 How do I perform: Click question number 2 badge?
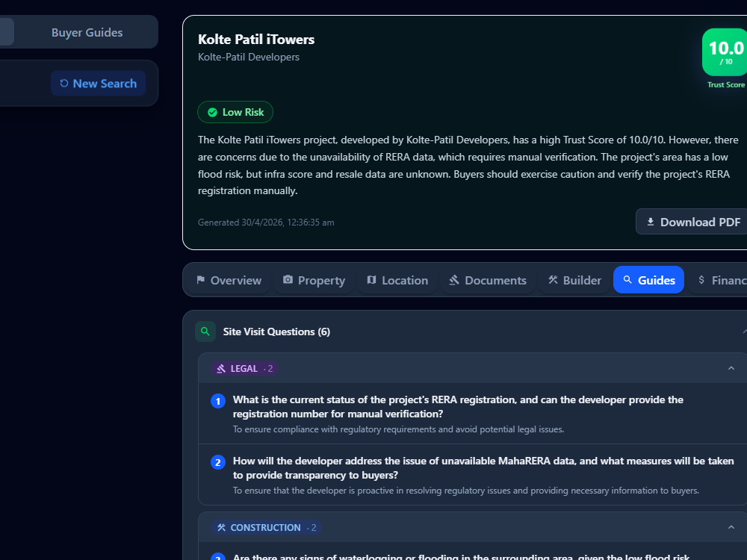click(x=218, y=462)
